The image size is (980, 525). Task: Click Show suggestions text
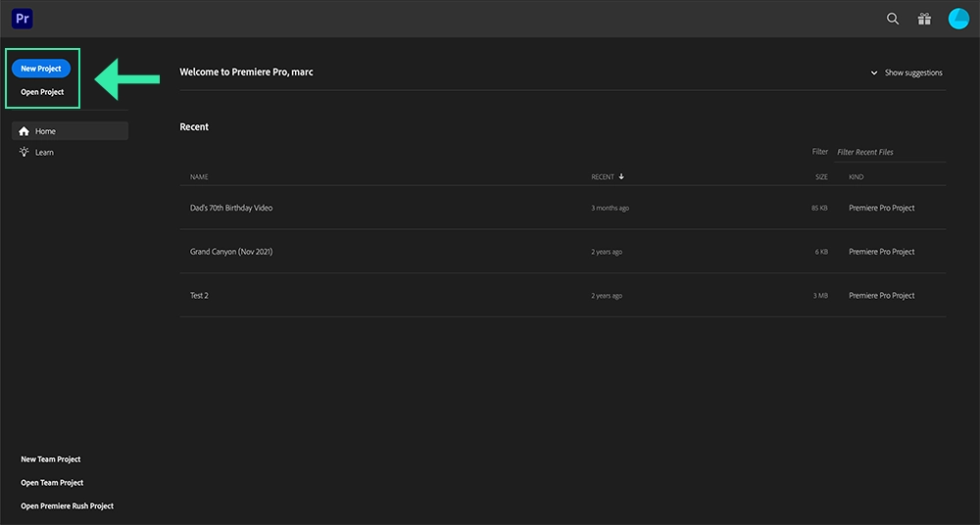pos(913,72)
